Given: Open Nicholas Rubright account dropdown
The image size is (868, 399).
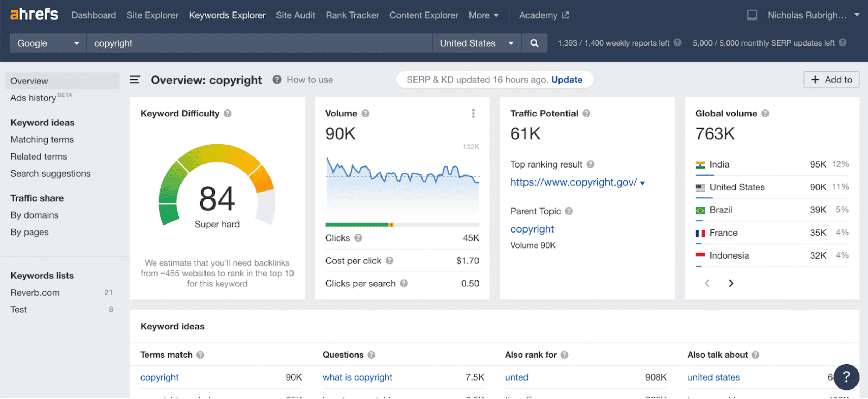Looking at the screenshot, I should 813,15.
